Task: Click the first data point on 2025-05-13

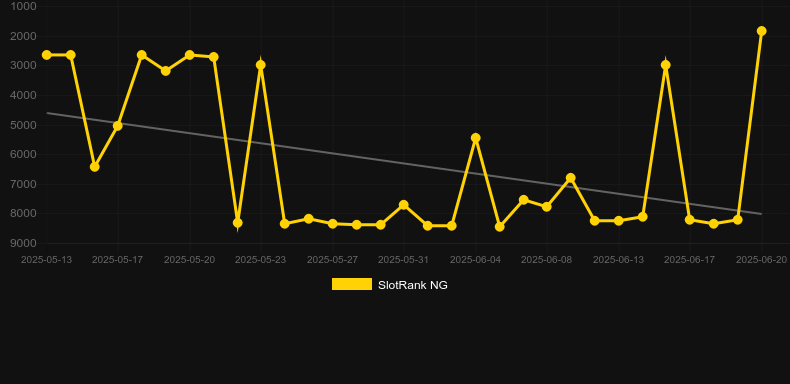Action: 47,55
